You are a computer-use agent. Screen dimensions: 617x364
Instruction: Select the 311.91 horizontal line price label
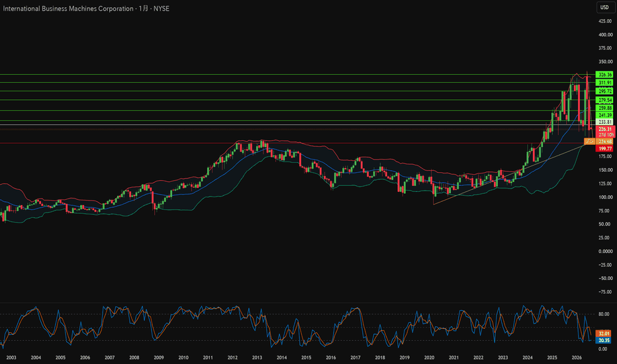604,83
